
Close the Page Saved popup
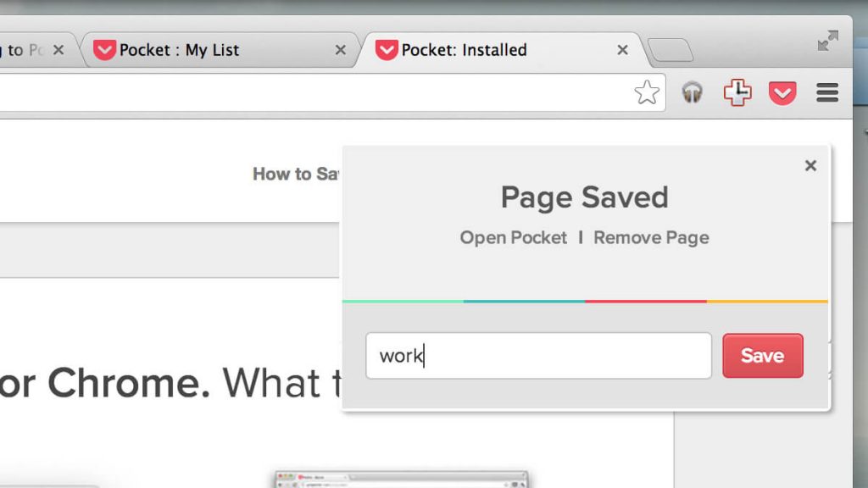[x=810, y=165]
